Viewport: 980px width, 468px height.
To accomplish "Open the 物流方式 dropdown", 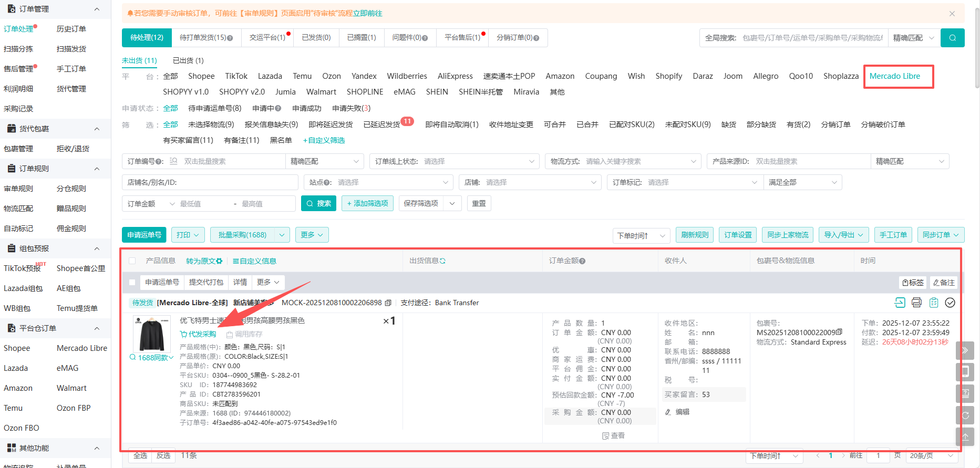I will point(623,161).
